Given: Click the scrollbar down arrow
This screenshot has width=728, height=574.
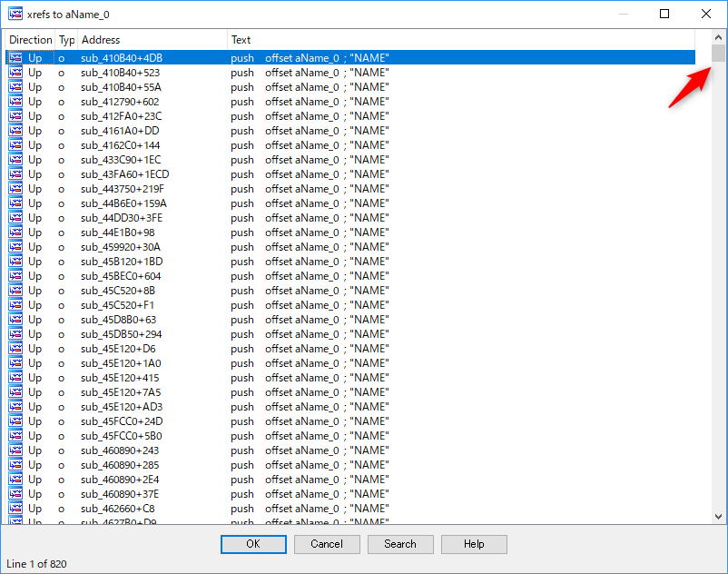Looking at the screenshot, I should tap(718, 516).
